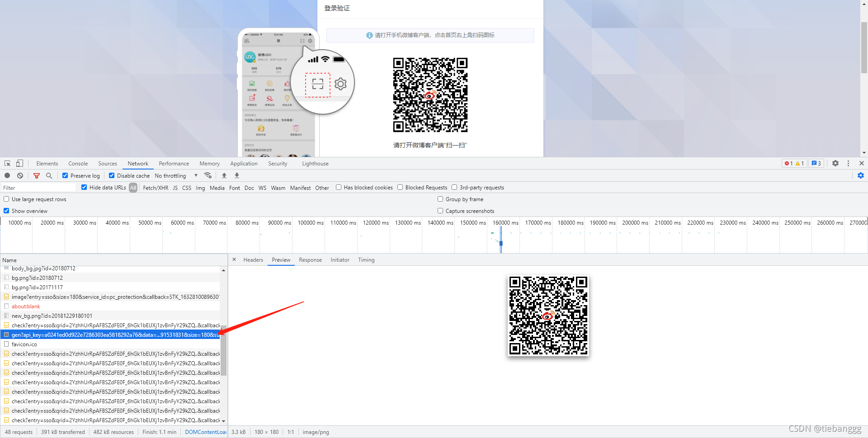The width and height of the screenshot is (868, 438).
Task: Import HAR file upload icon
Action: point(224,175)
